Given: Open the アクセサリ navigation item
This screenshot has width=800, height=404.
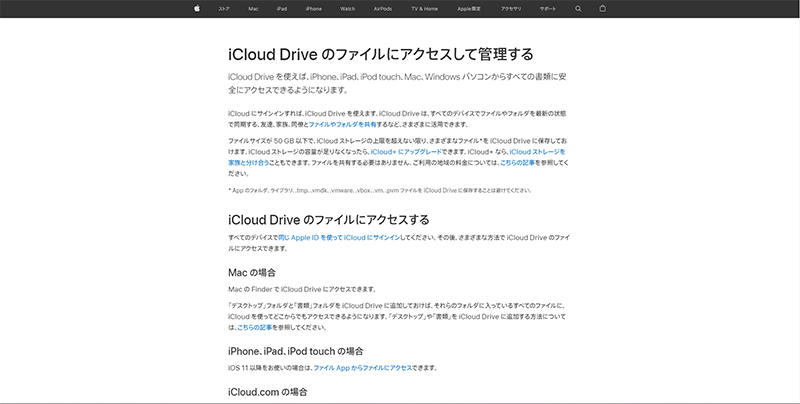Looking at the screenshot, I should 511,9.
